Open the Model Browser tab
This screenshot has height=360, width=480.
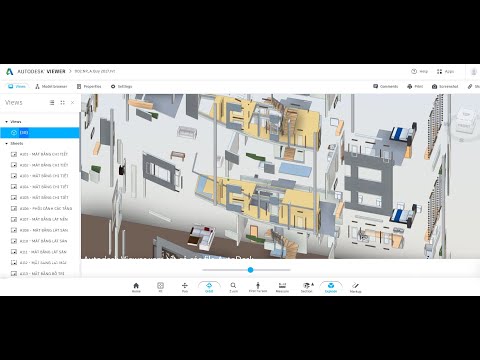[x=51, y=86]
